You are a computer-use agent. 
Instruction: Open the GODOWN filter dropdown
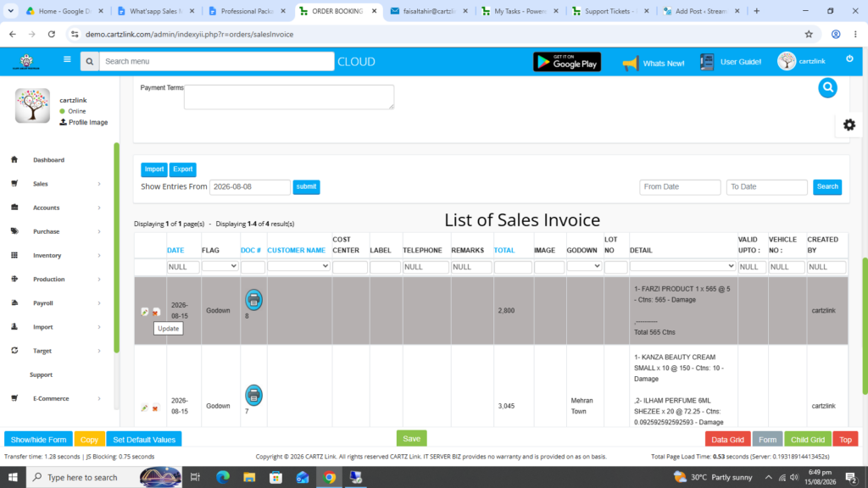584,266
